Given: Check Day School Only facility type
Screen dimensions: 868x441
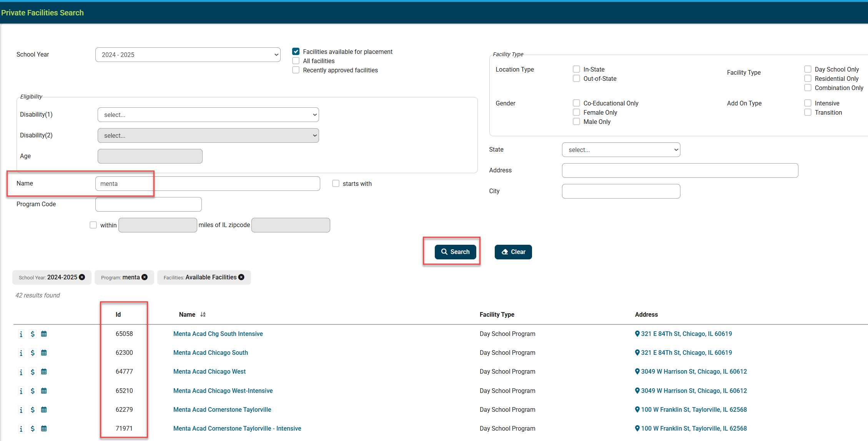Looking at the screenshot, I should pos(808,69).
